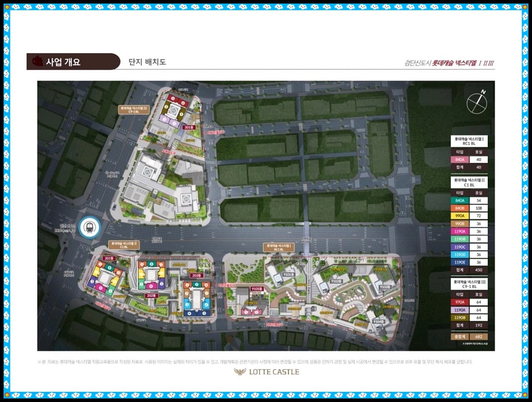
Task: Click the 넥스티엘 II C1 BL map tag
Action: point(123,245)
